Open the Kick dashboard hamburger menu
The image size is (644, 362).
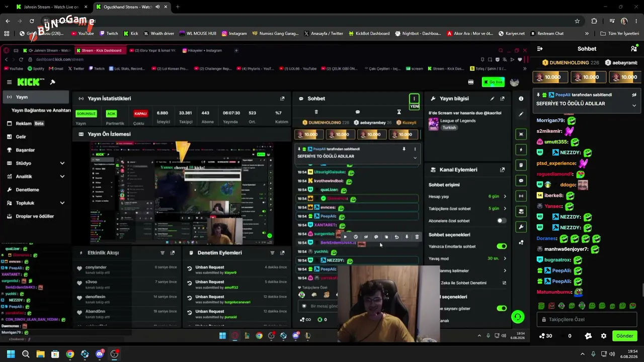pos(9,82)
